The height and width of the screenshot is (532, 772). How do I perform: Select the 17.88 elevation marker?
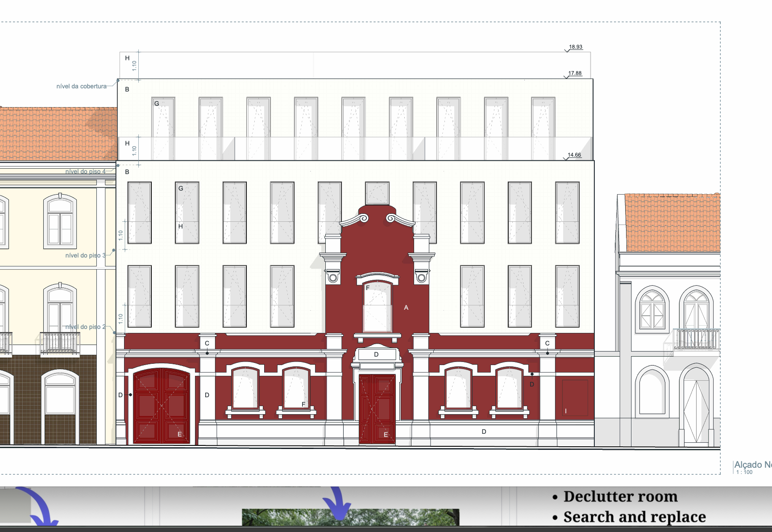coord(575,73)
